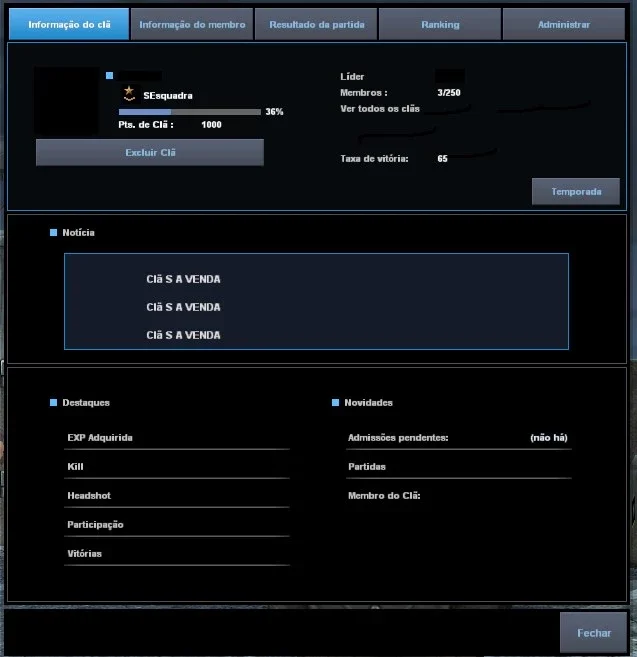Screen dimensions: 637x657
Task: Click the blacked-out clan emblem image
Action: (x=67, y=101)
